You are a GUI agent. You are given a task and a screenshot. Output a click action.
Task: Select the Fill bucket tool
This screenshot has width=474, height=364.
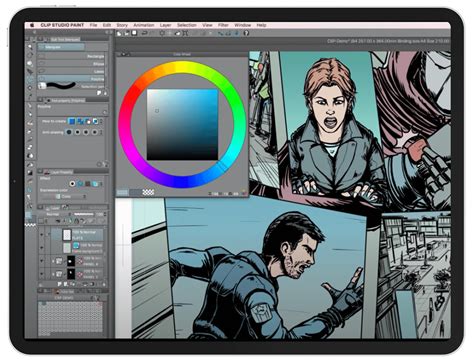(x=30, y=156)
